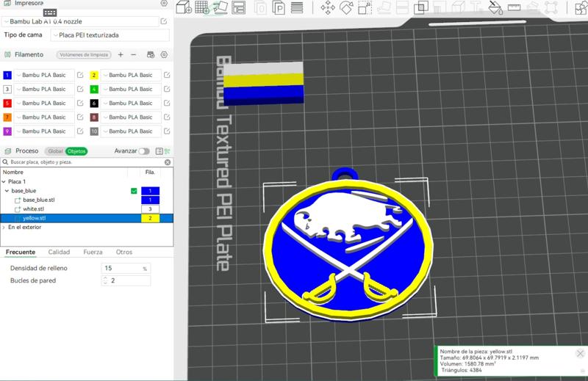Remove a filament with minus icon
The image size is (588, 381).
134,55
